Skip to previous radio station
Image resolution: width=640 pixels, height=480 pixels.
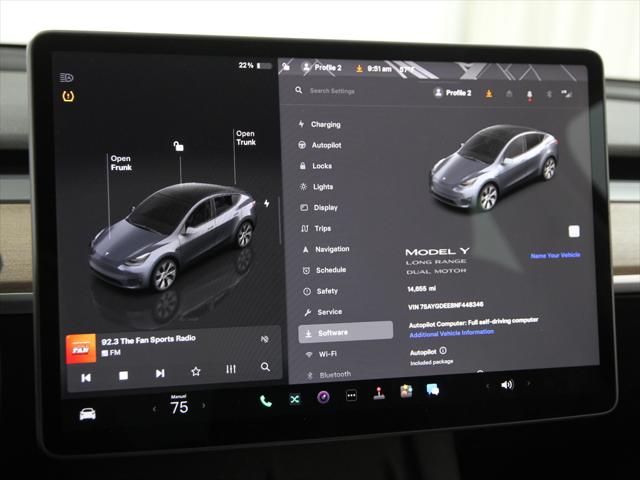point(86,378)
